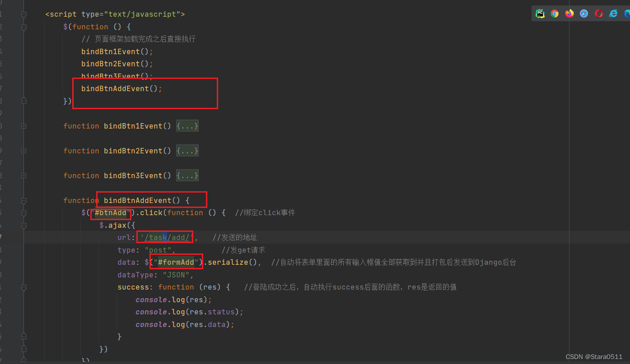
Task: Click the bindBtn2Event(); call line
Action: (x=117, y=64)
